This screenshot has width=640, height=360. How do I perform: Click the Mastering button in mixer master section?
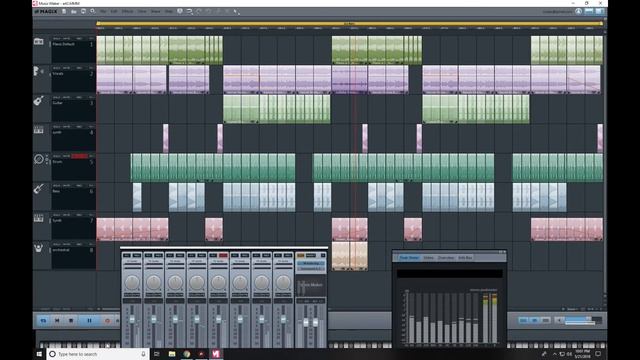click(311, 263)
